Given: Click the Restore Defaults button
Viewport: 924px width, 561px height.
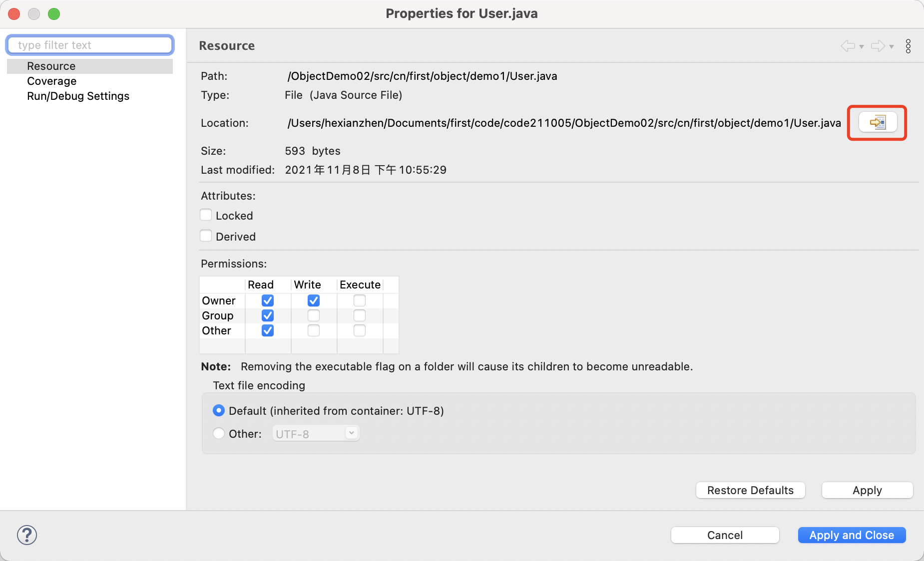Looking at the screenshot, I should pyautogui.click(x=750, y=490).
